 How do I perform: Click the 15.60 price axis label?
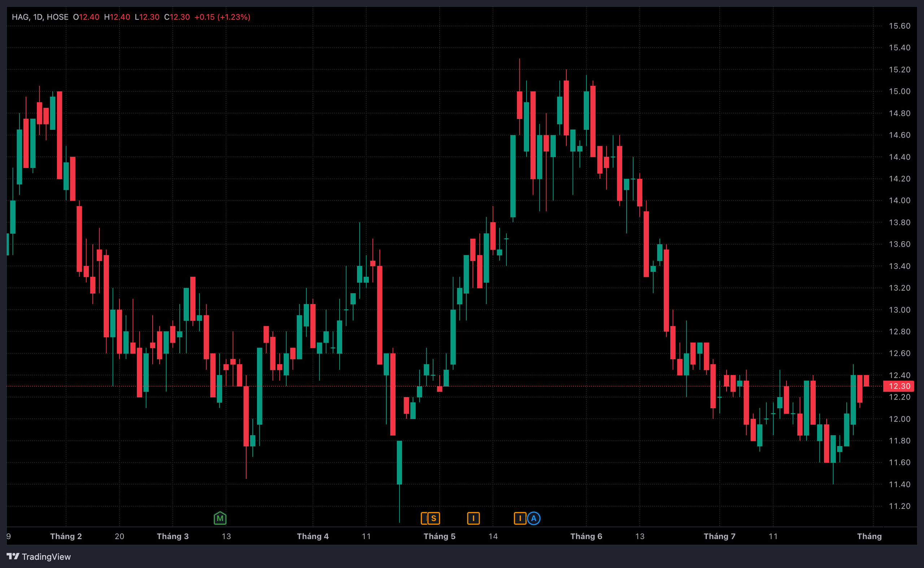coord(899,26)
